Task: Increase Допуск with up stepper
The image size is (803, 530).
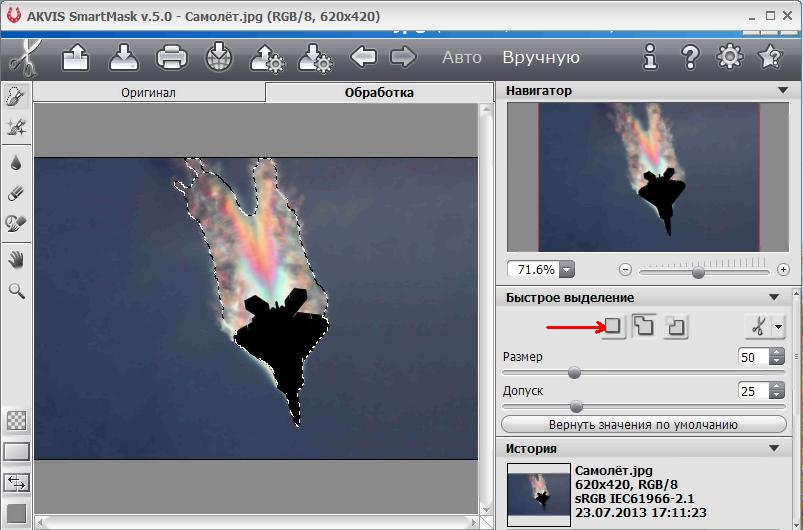Action: coord(777,387)
